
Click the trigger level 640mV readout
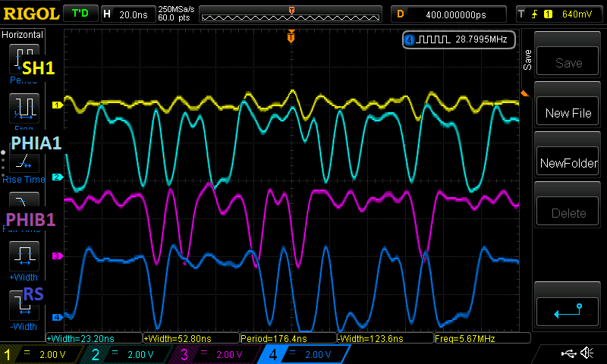point(577,14)
